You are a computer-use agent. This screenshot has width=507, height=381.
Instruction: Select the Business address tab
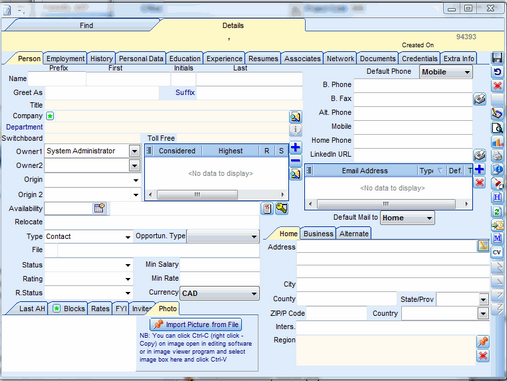coord(318,234)
